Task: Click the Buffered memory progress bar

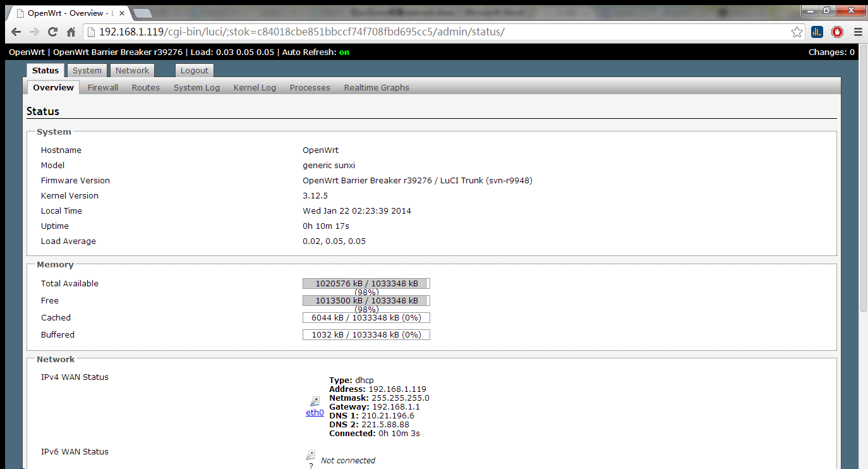Action: pos(366,335)
